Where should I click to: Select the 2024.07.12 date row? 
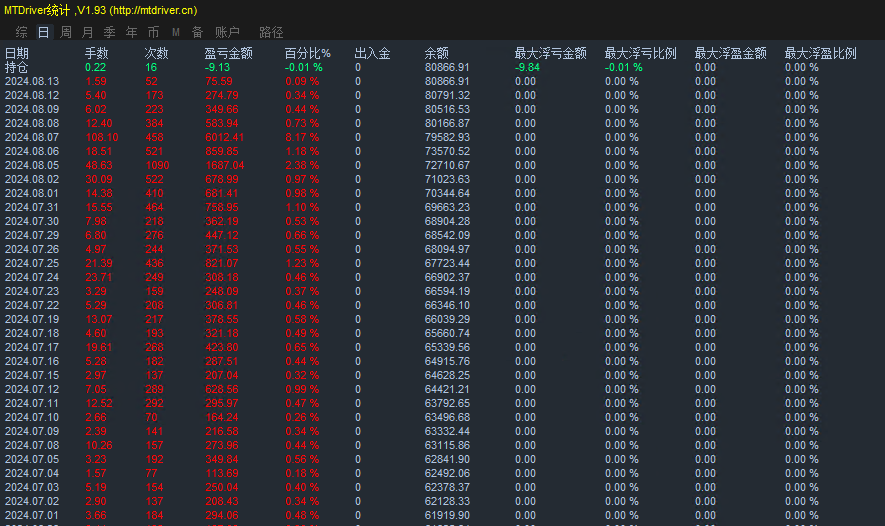coord(32,389)
